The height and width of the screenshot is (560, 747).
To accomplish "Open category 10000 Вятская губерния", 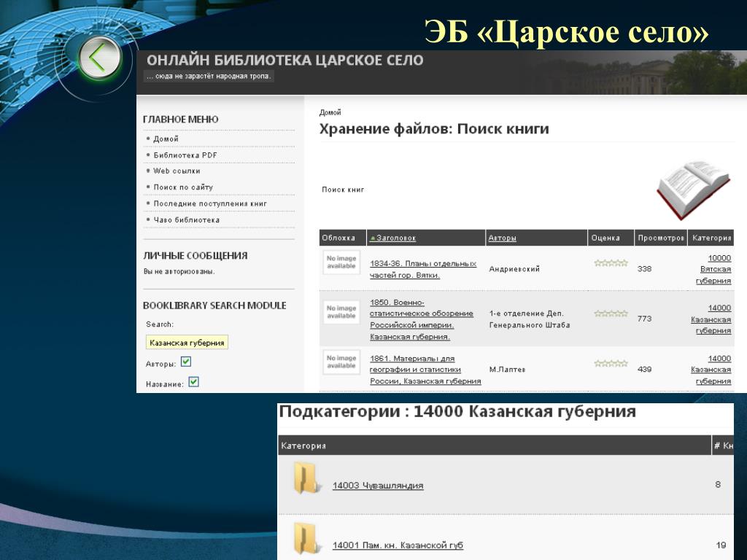I will tap(713, 269).
